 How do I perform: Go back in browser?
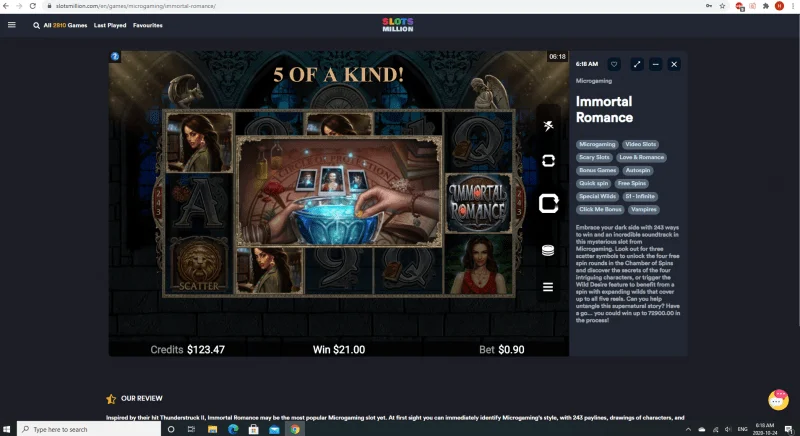pos(6,6)
